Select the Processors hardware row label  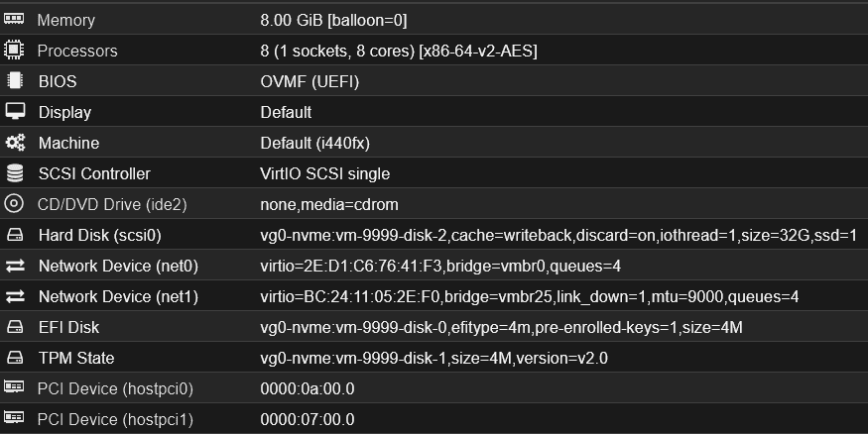tap(77, 51)
